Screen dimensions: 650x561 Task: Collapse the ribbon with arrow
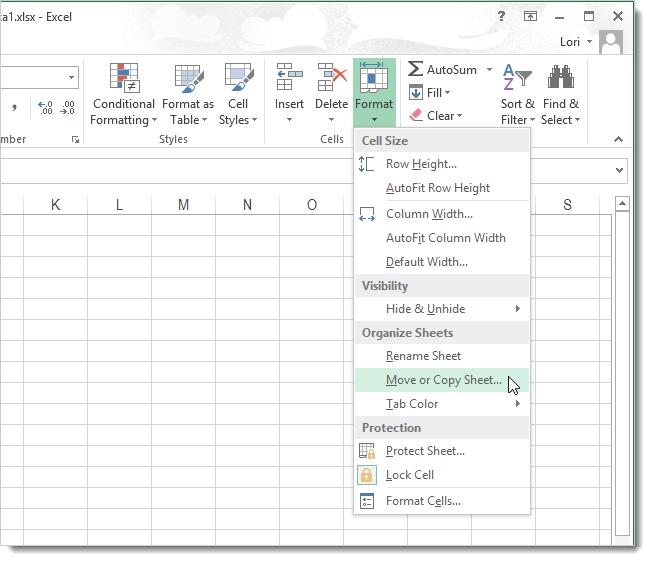point(618,139)
